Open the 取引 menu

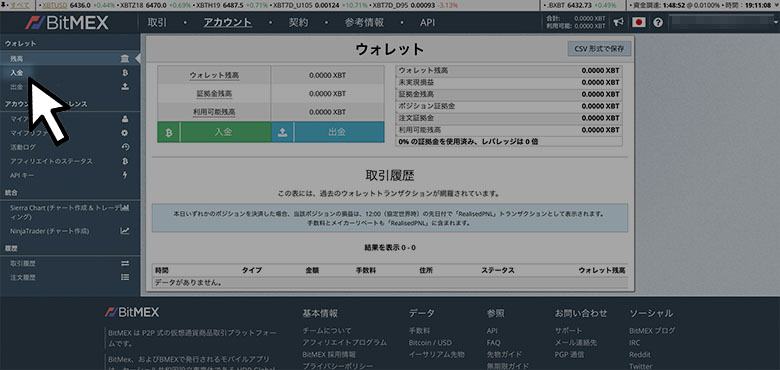coord(157,22)
